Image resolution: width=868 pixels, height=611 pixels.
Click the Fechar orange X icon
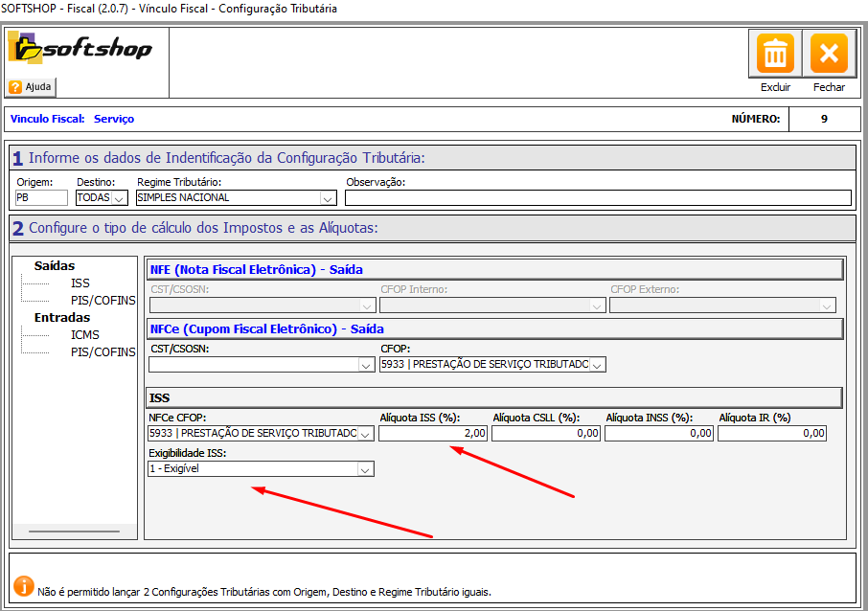[829, 54]
